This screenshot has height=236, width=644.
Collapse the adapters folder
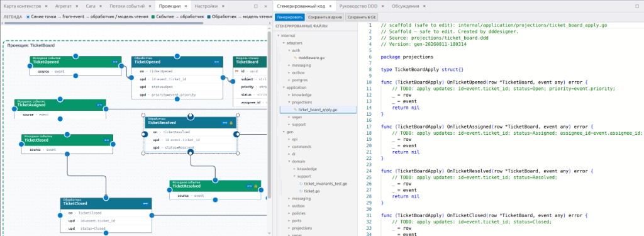[x=284, y=43]
